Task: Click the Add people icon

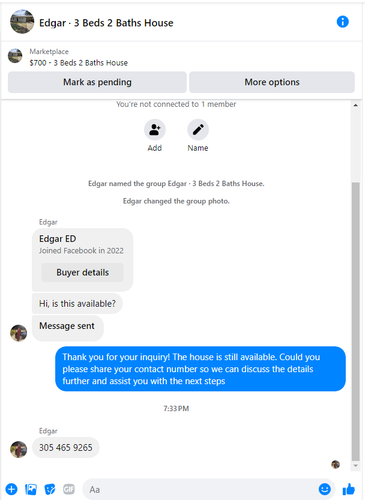Action: click(155, 130)
